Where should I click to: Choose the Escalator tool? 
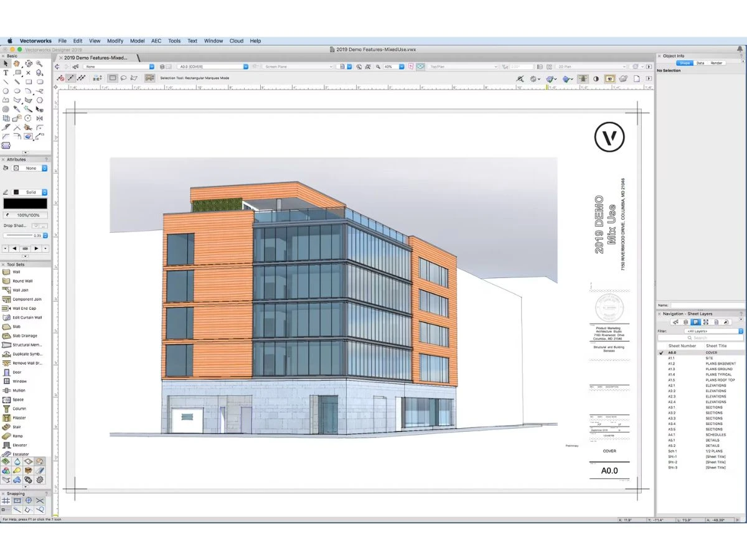point(21,454)
